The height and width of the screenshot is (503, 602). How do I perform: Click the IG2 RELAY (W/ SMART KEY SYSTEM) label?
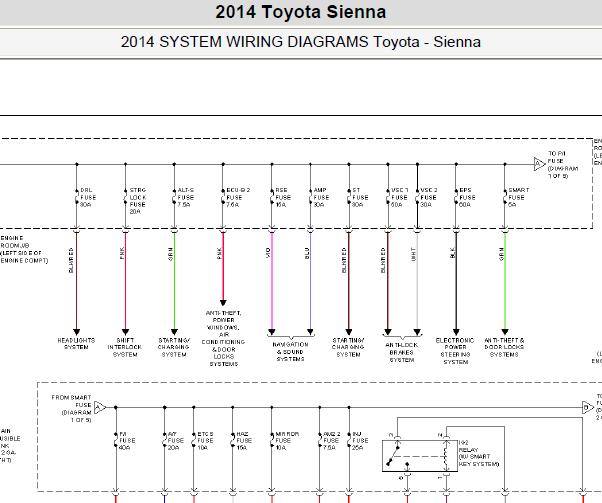pyautogui.click(x=479, y=453)
